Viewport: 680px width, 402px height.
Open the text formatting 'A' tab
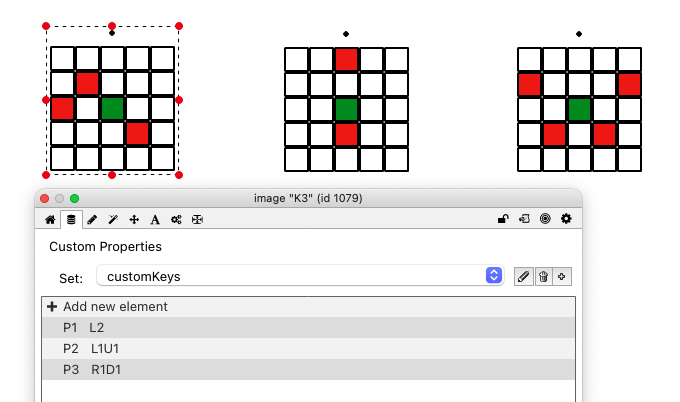click(x=155, y=218)
